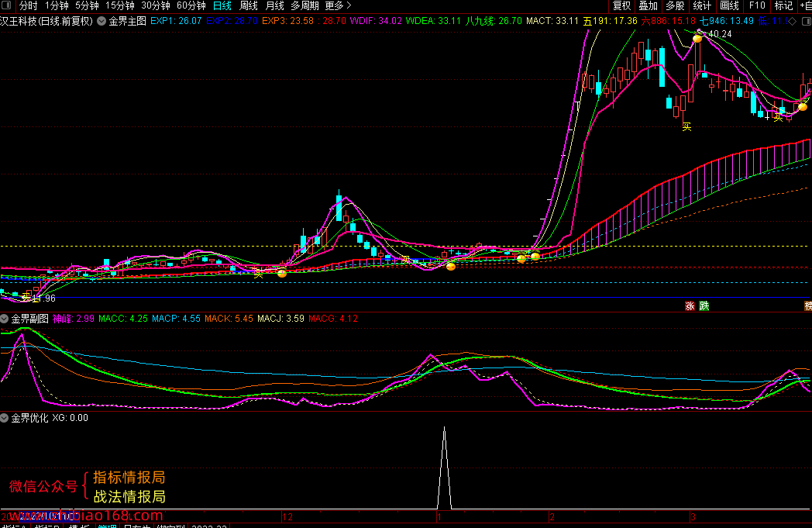Click the 标记 mark button
Viewport: 812px width, 528px height.
point(783,5)
